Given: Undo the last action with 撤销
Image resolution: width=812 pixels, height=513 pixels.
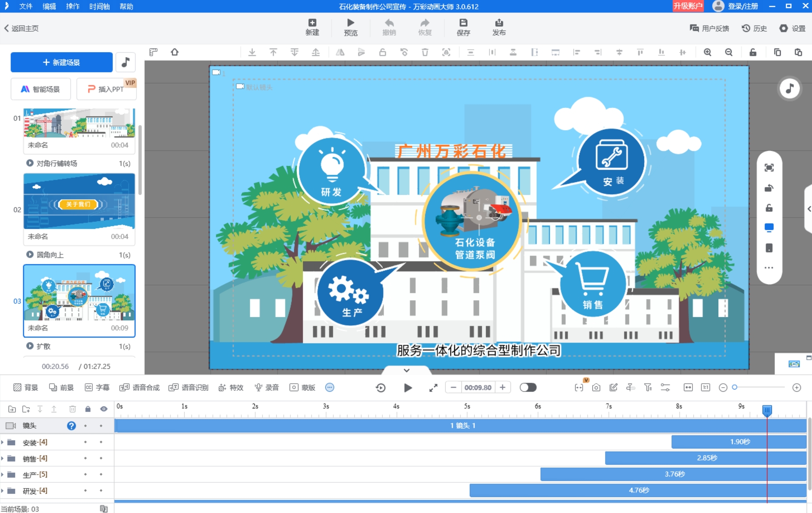Looking at the screenshot, I should click(389, 27).
